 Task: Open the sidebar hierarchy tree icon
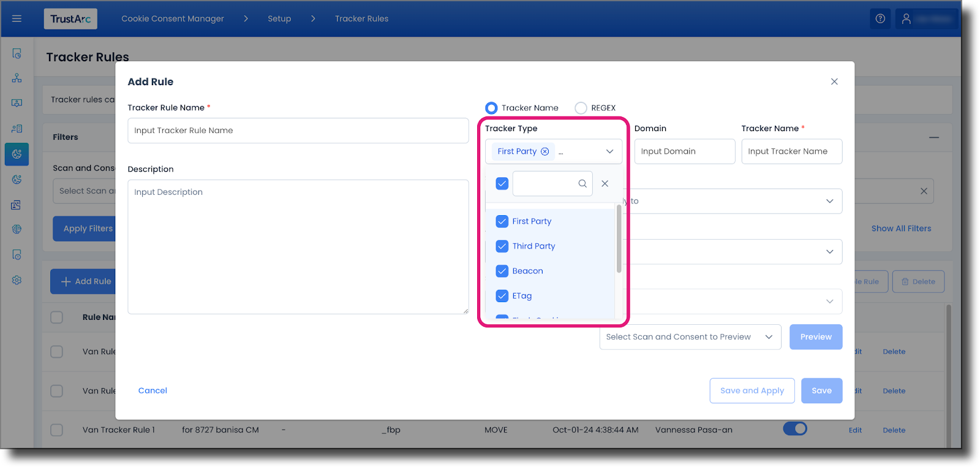17,78
